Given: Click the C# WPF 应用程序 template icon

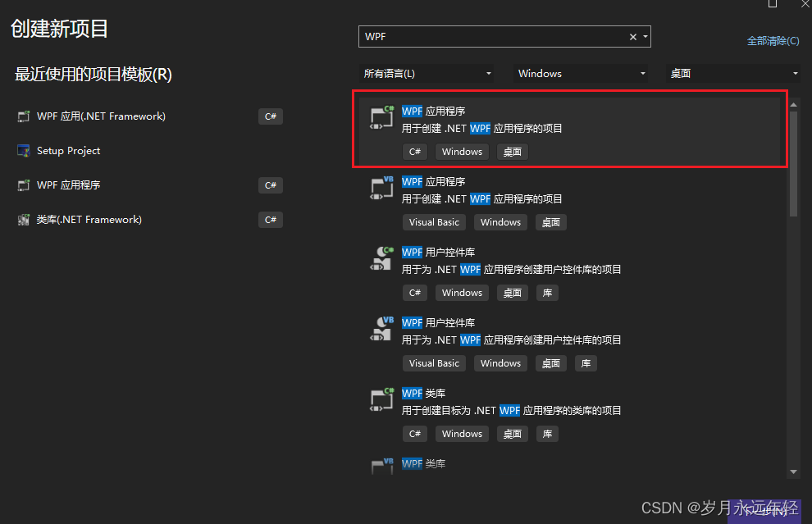Looking at the screenshot, I should coord(381,117).
